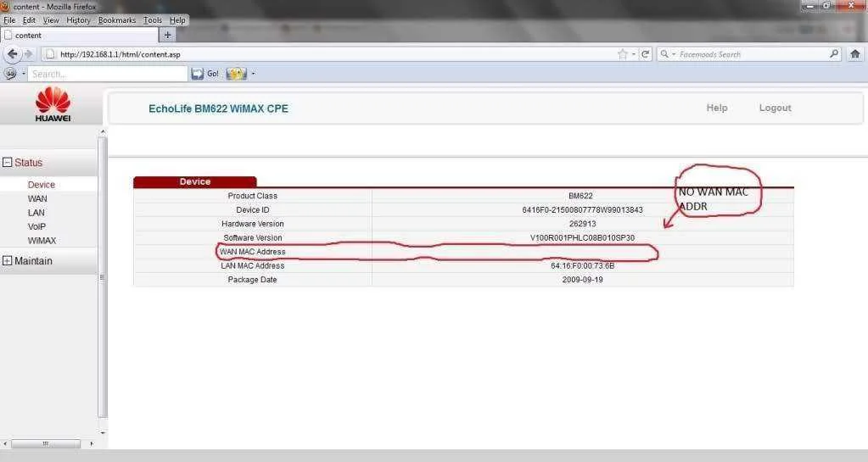
Task: Open the History menu
Action: click(78, 19)
